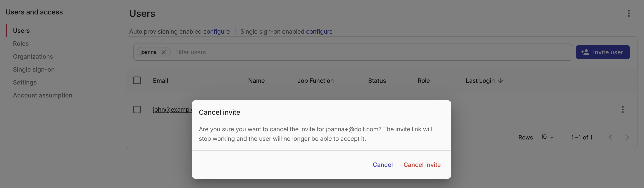Tick the select-all users checkbox
644x188 pixels.
[x=137, y=81]
